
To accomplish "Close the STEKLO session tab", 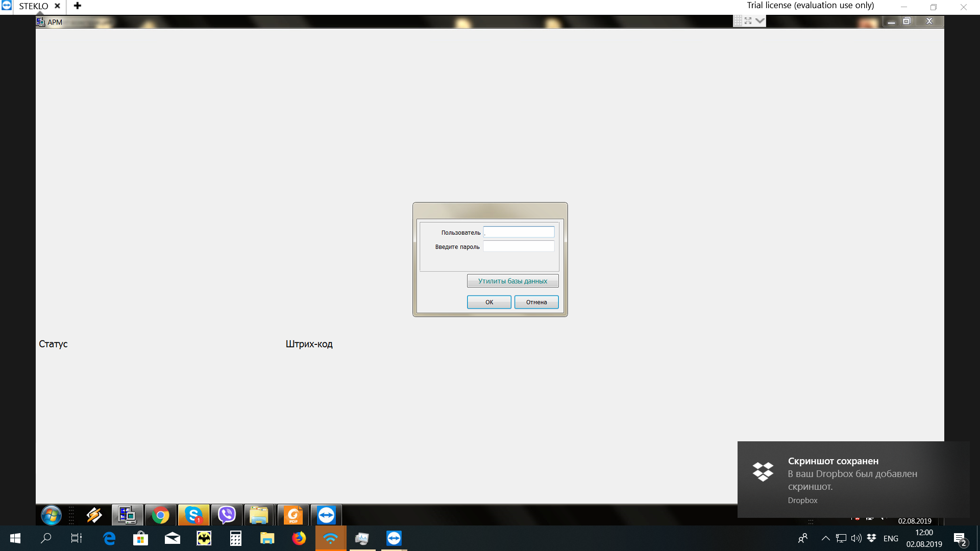I will (57, 6).
